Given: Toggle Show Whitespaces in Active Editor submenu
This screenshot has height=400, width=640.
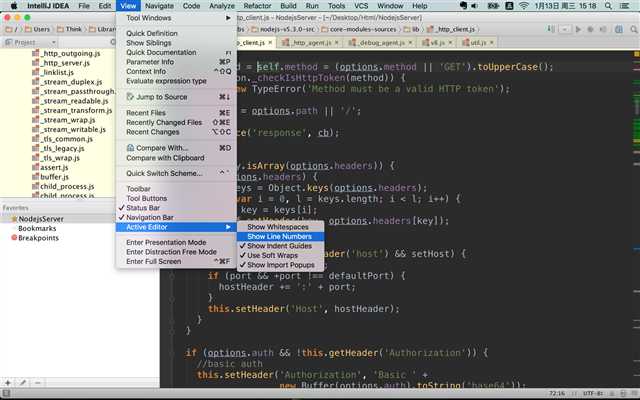Looking at the screenshot, I should 280,227.
